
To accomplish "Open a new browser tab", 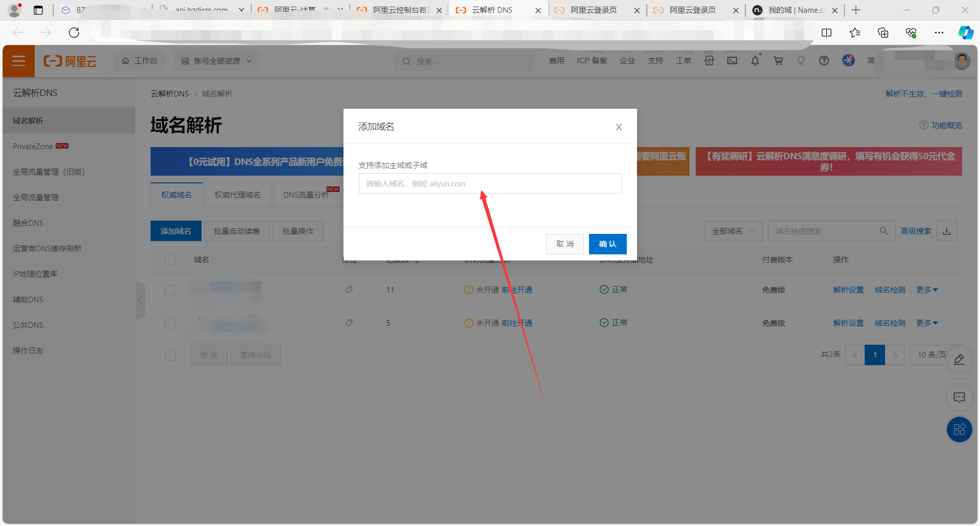I will (x=856, y=10).
